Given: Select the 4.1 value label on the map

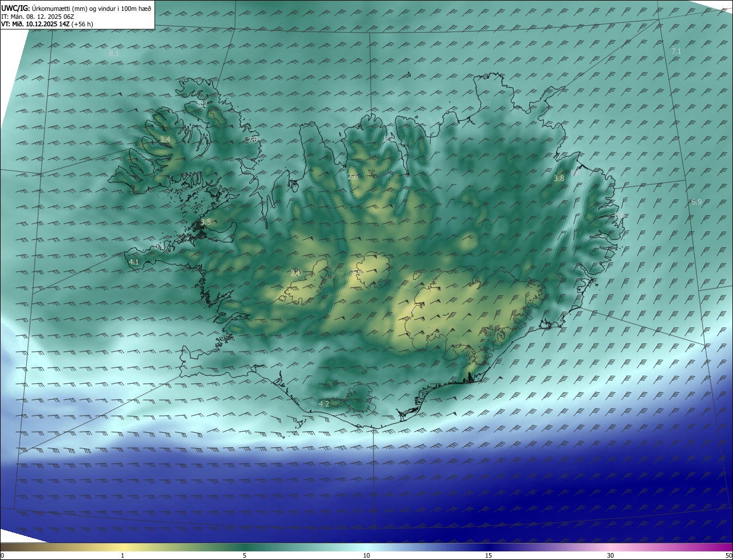Looking at the screenshot, I should (134, 262).
